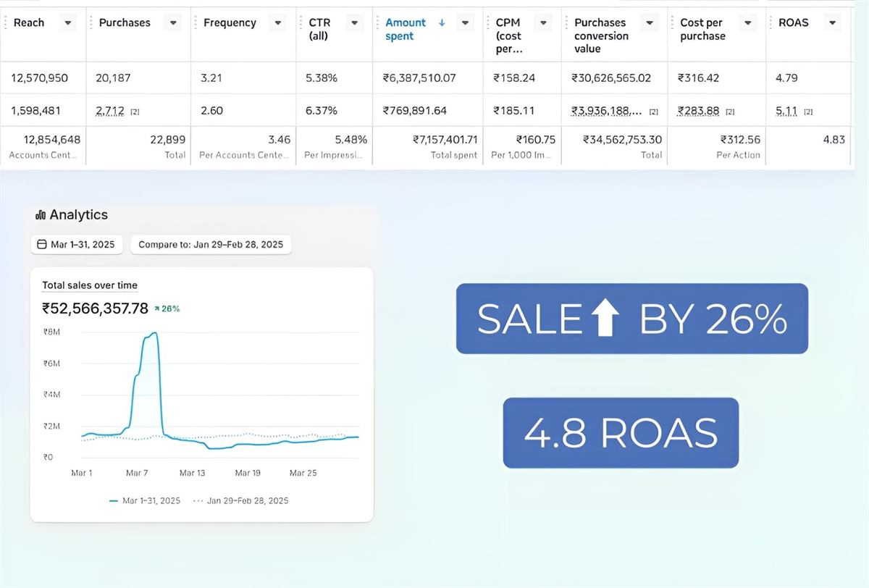Toggle the Mar 1–31, 2025 chart legend
Image resolution: width=869 pixels, height=588 pixels.
148,500
